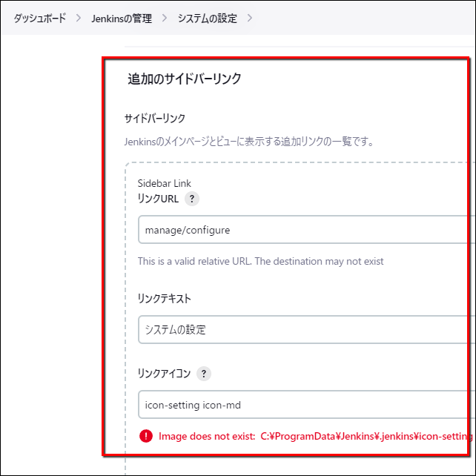Click the サイドバーリンク label
The width and height of the screenshot is (476, 476).
click(154, 118)
